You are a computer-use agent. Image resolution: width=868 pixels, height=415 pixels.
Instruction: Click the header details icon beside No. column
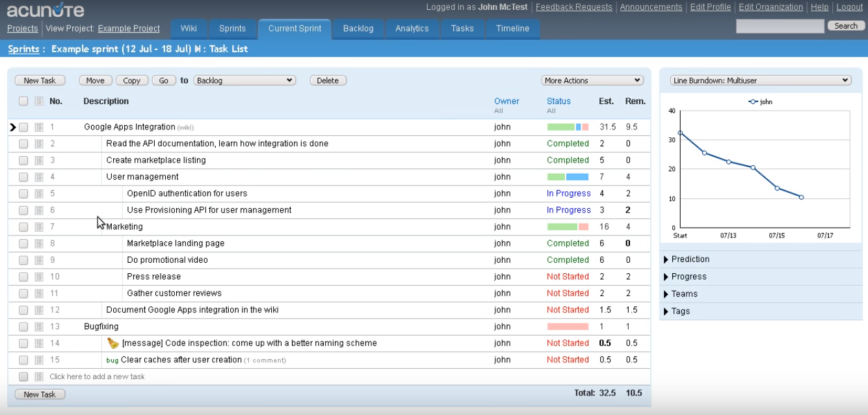[39, 101]
